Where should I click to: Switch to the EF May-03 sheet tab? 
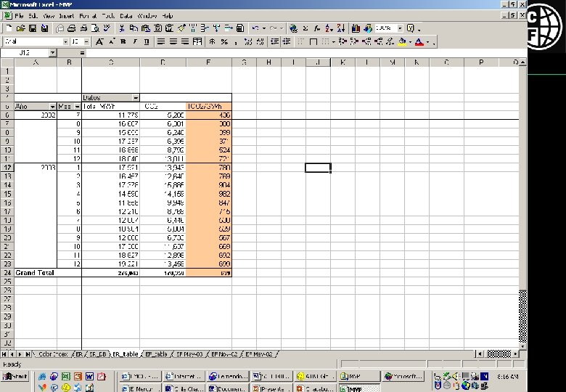(x=190, y=354)
